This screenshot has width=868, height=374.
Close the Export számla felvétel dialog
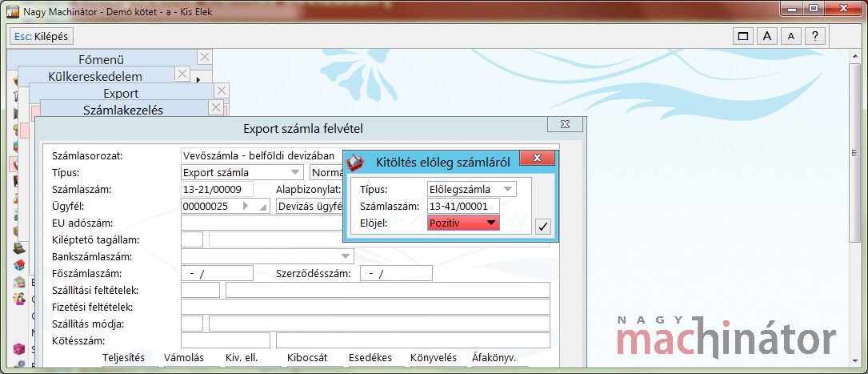click(565, 124)
